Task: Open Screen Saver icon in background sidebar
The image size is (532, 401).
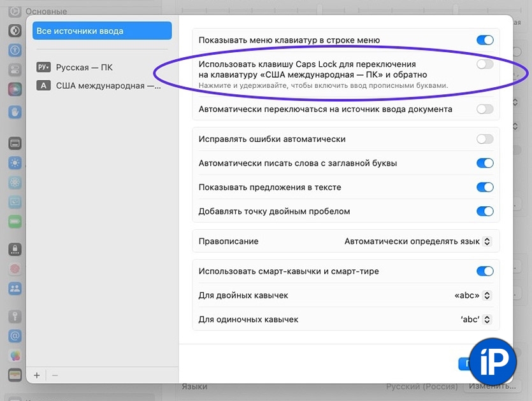Action: pos(15,202)
